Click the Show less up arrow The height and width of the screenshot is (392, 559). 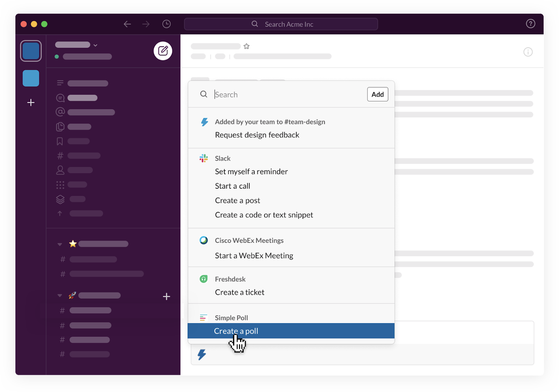tap(60, 213)
